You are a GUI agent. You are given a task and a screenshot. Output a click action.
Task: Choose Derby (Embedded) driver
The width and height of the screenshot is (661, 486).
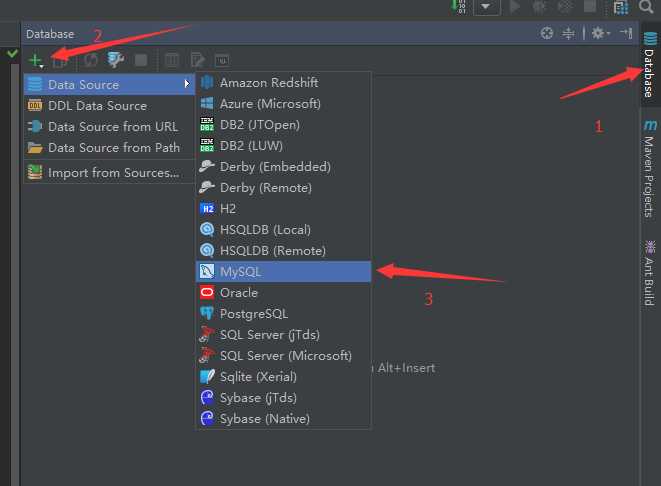click(284, 167)
